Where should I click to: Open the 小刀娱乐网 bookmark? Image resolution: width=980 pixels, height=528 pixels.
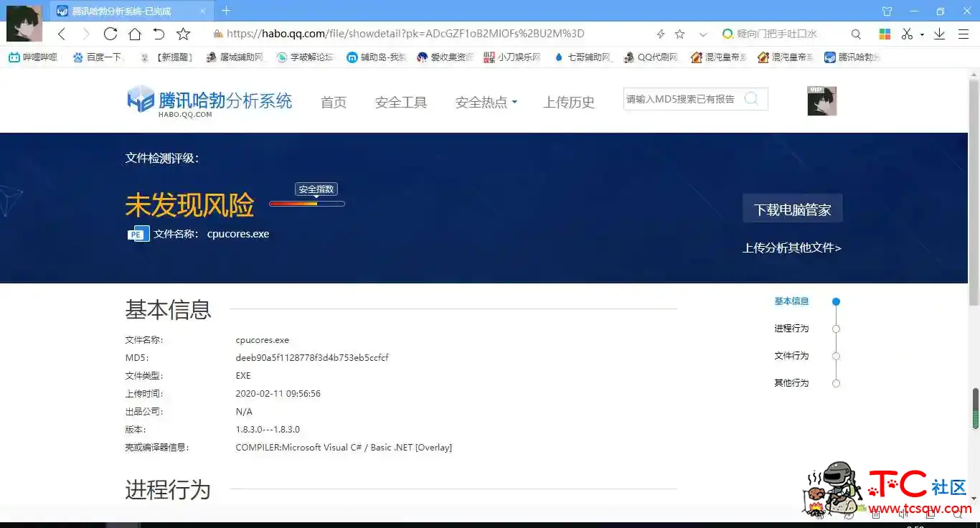(512, 57)
